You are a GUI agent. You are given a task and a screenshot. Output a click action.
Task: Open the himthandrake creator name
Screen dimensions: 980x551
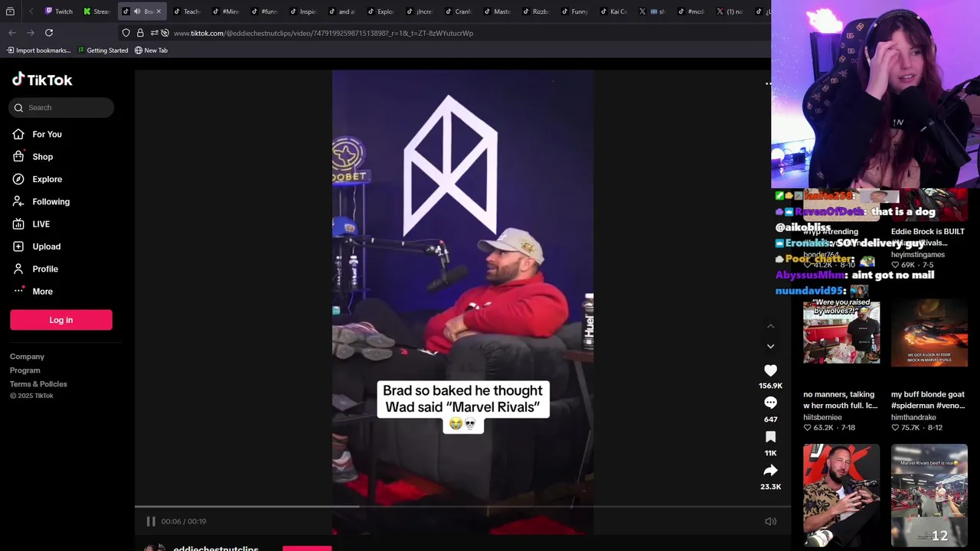[x=913, y=417]
